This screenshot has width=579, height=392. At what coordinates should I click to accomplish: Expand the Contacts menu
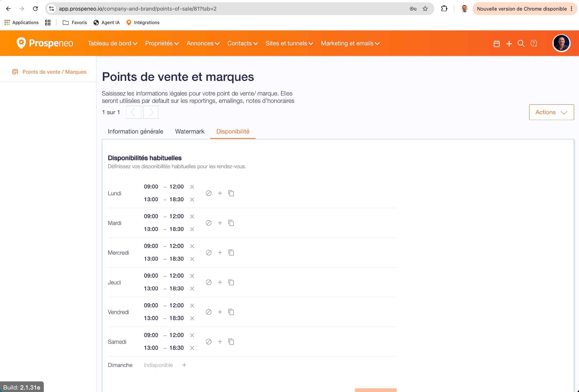click(x=243, y=43)
